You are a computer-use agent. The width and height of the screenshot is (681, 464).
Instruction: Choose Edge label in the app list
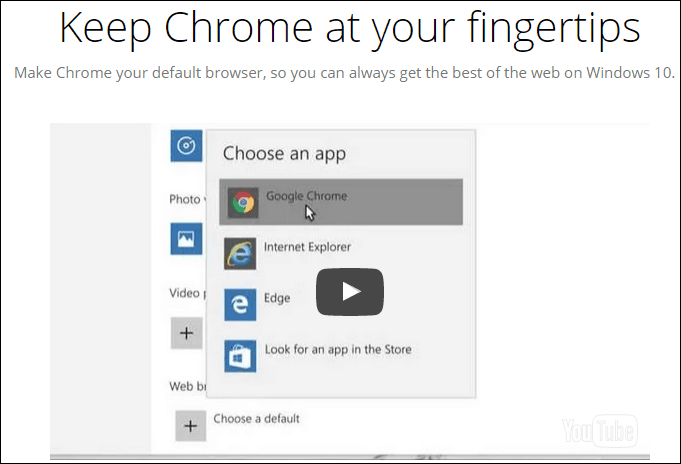tap(277, 298)
